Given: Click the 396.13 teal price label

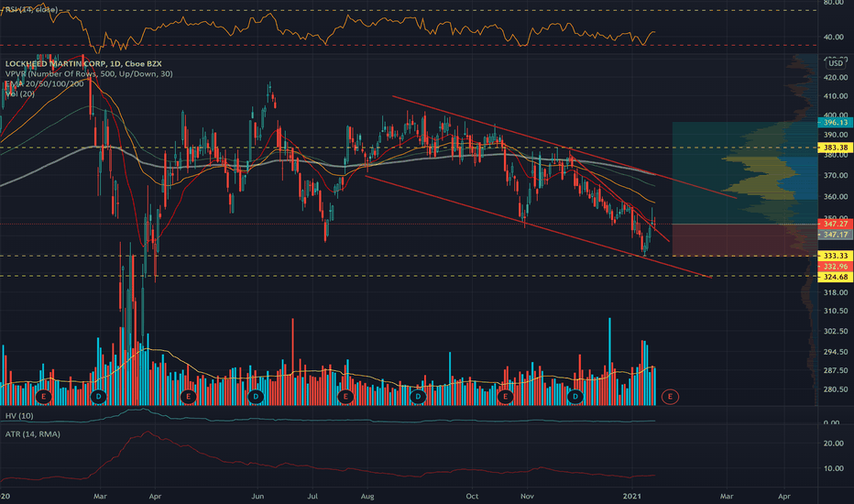Looking at the screenshot, I should 836,123.
